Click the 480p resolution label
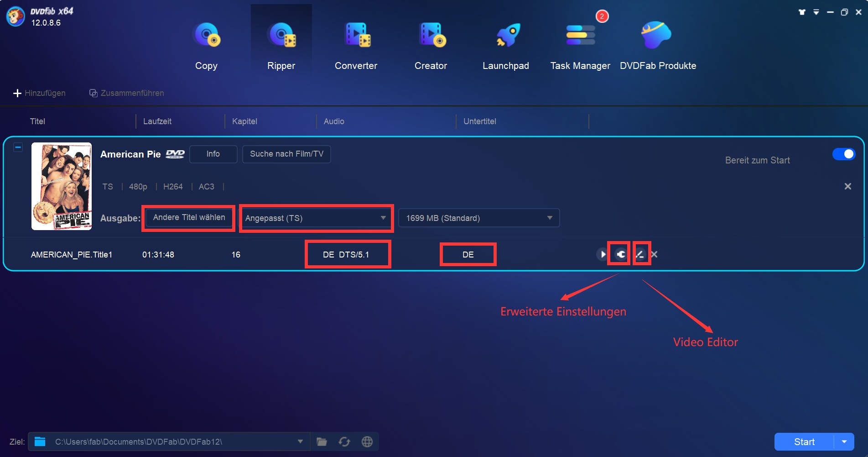 tap(138, 187)
